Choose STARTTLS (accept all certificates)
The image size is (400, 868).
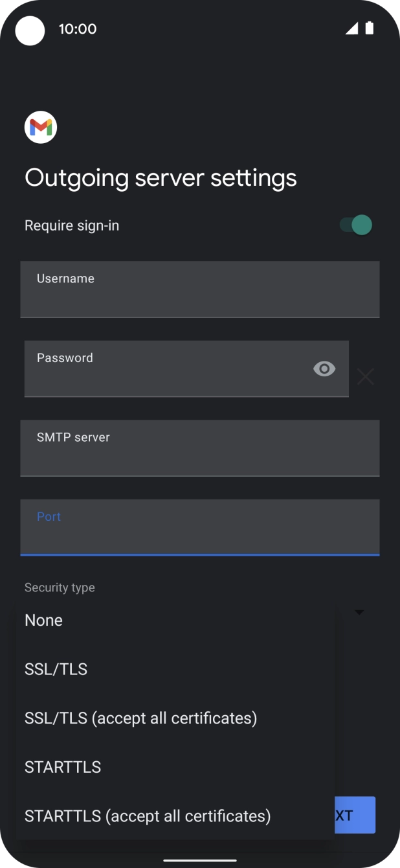[147, 816]
